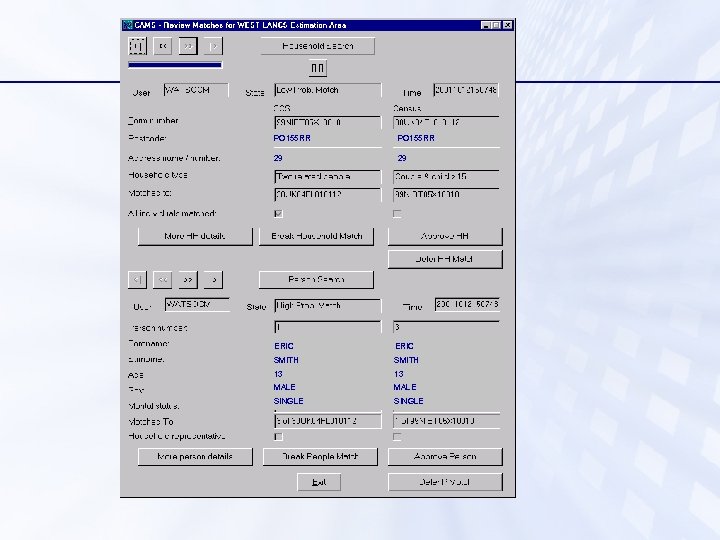Toggle Census Household representative checkbox
This screenshot has width=720, height=540.
tap(397, 436)
